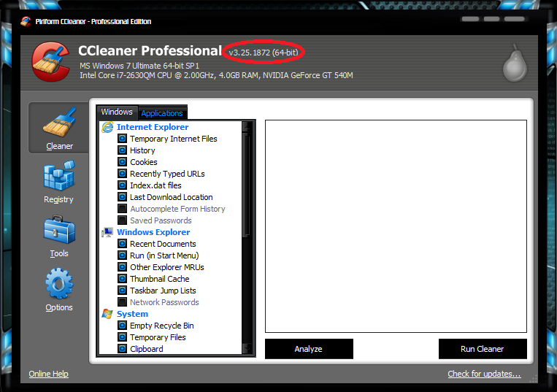Click the Analyze button
The width and height of the screenshot is (557, 392).
pos(309,349)
